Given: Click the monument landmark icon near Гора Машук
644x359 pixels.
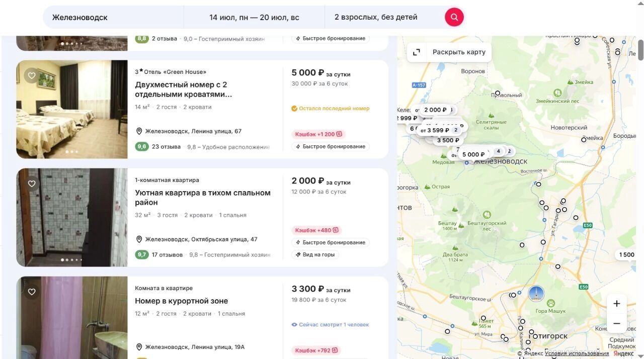Looking at the screenshot, I should 536,294.
